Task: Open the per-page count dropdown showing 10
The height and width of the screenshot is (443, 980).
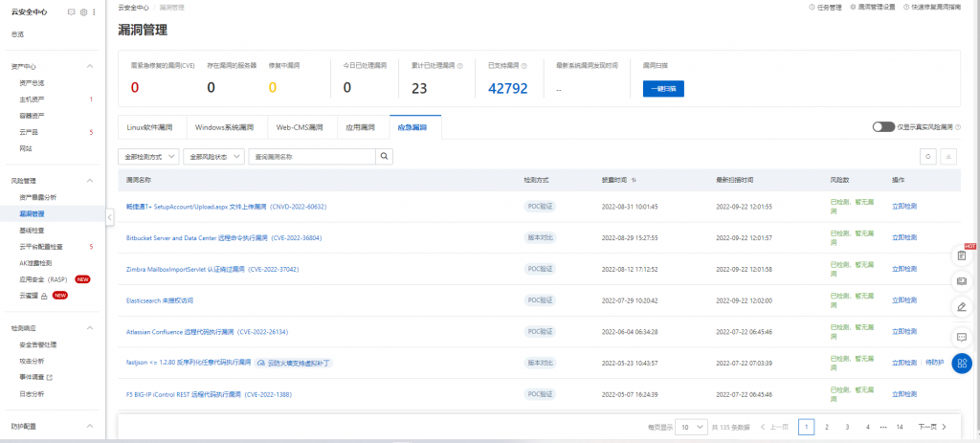Action: pyautogui.click(x=691, y=427)
